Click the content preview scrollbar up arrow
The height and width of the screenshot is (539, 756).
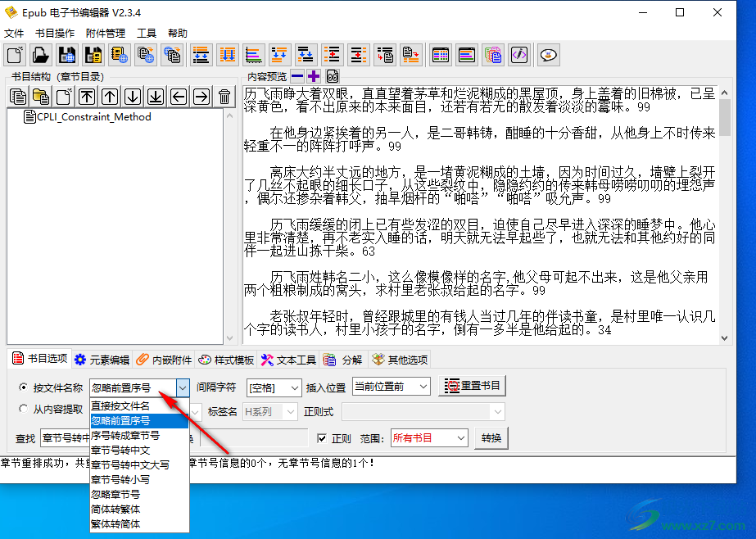tap(724, 93)
